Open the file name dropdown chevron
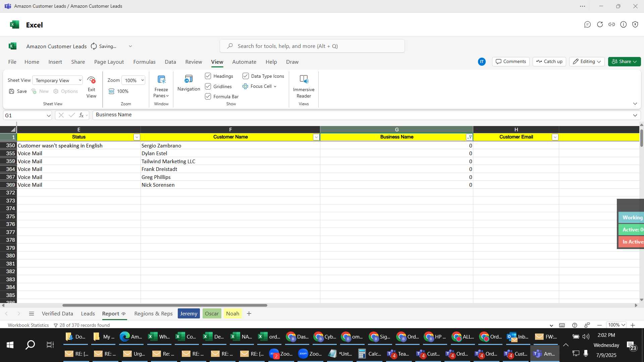Screen dimensions: 644x362 pos(130,46)
